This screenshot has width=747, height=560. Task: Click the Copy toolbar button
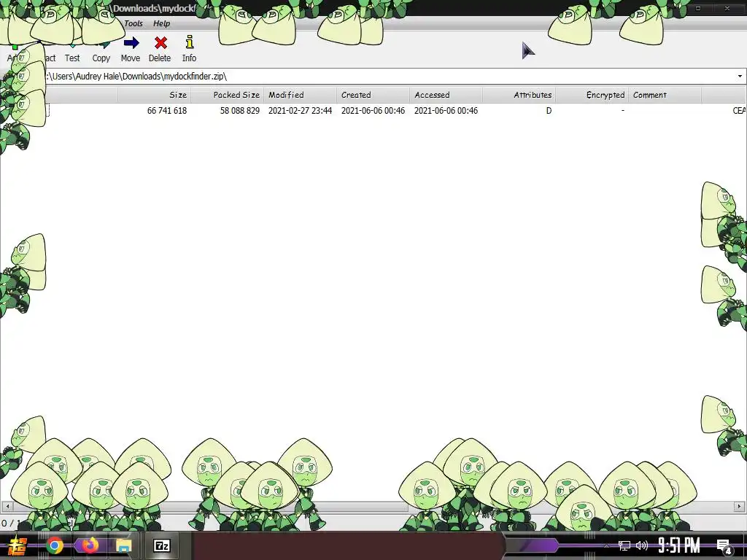101,50
